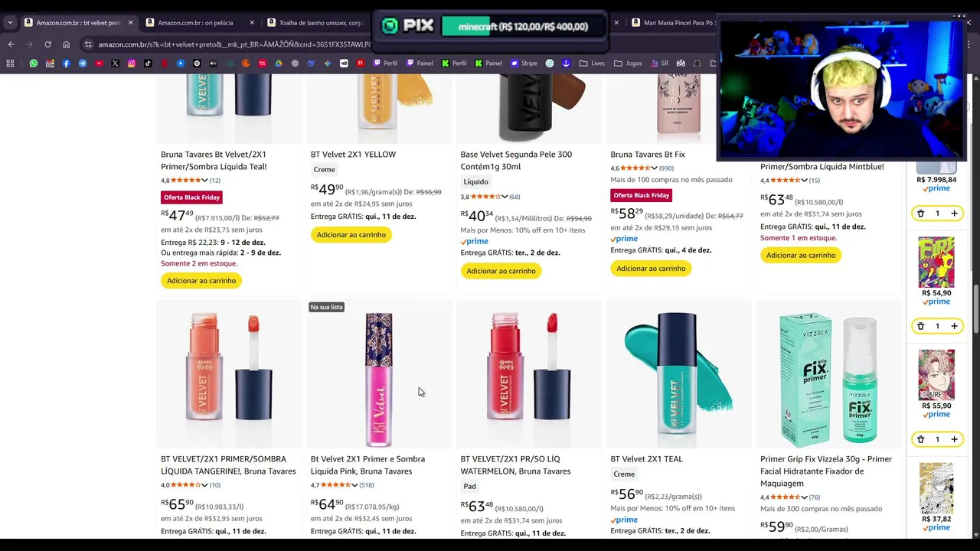Open the YouTube bookmark icon
The width and height of the screenshot is (980, 551).
coord(99,64)
